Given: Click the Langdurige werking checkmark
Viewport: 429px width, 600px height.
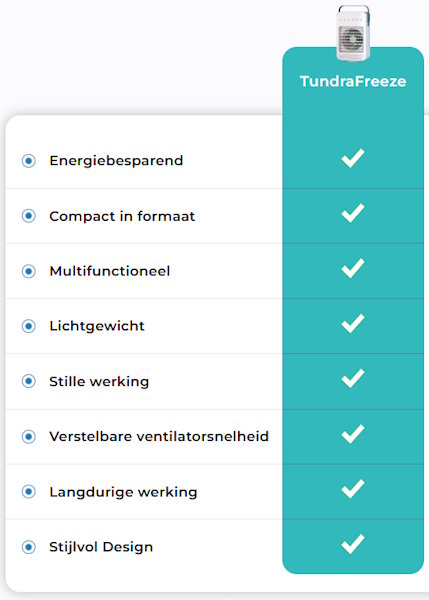Looking at the screenshot, I should [x=352, y=489].
